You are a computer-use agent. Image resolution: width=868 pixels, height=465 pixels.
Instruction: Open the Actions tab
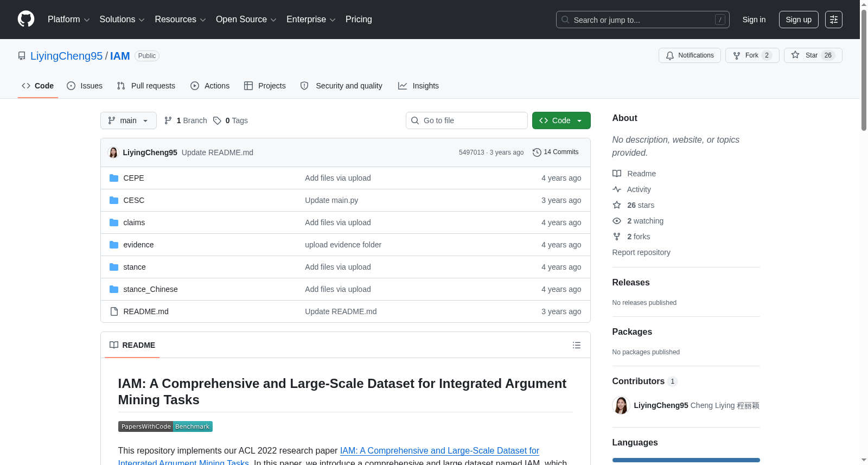coord(210,86)
